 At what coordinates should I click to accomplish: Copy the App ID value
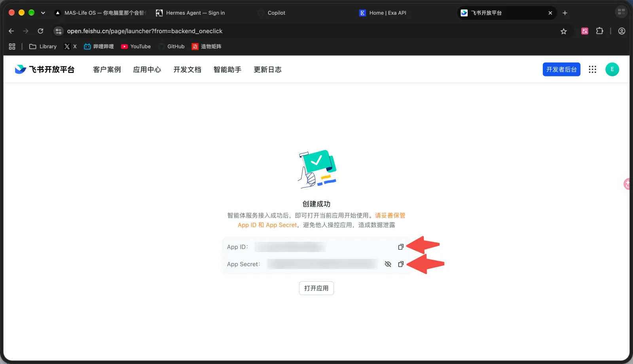[400, 247]
